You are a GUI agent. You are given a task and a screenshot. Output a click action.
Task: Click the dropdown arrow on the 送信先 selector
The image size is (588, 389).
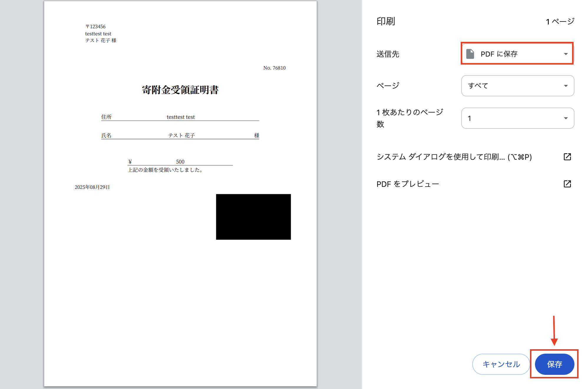[566, 54]
